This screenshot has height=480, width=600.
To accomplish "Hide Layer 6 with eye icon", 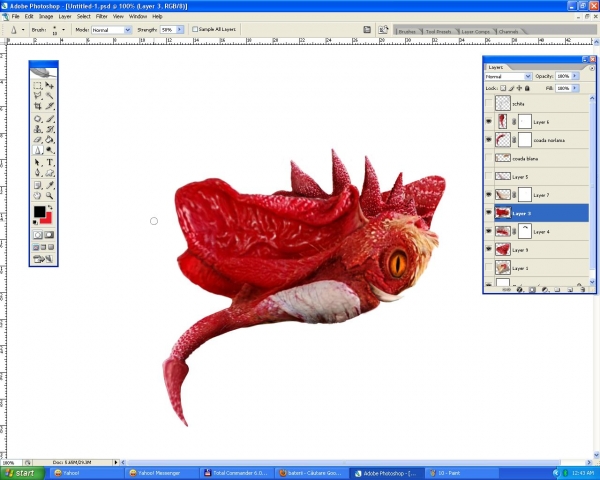I will coord(489,121).
